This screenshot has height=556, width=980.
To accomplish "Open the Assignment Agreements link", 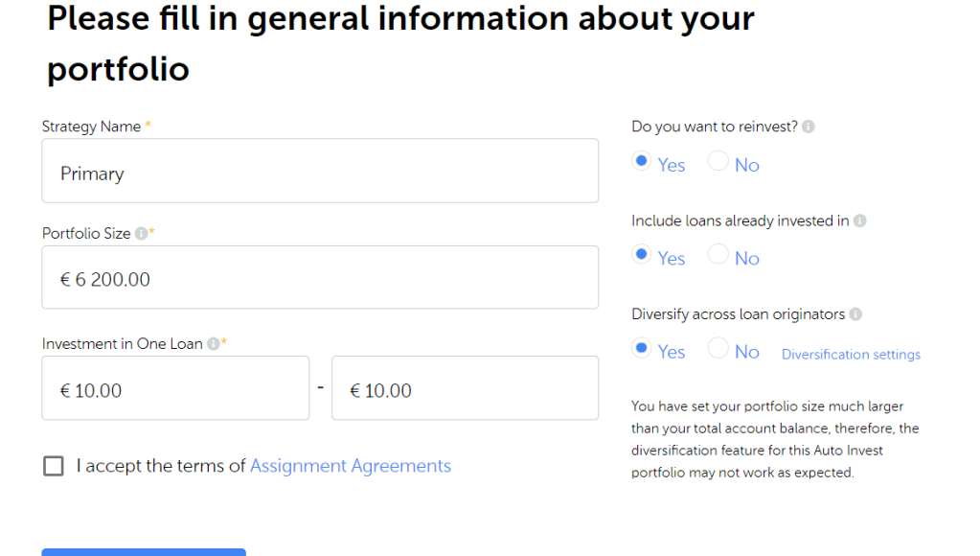I will tap(351, 467).
